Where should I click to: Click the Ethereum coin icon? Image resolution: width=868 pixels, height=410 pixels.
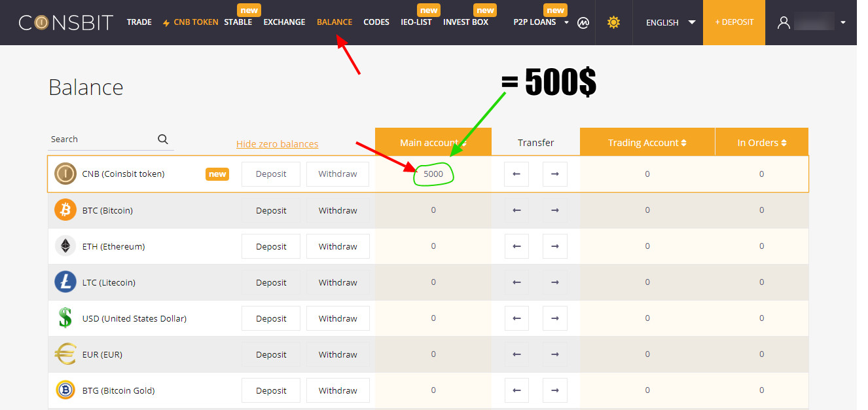(x=65, y=246)
